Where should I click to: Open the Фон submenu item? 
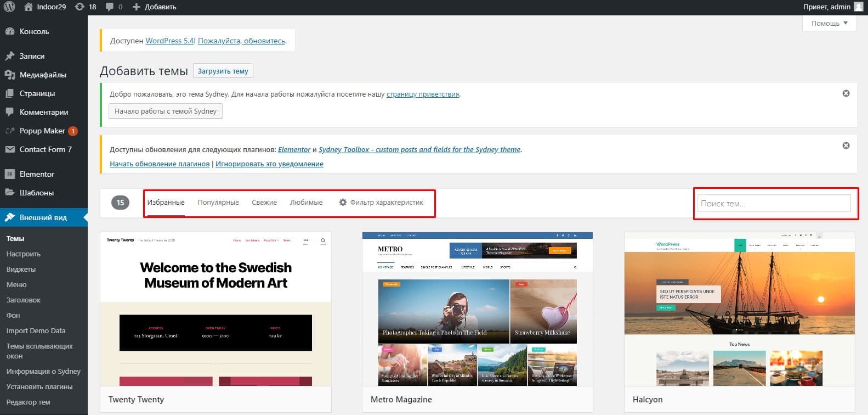point(13,315)
